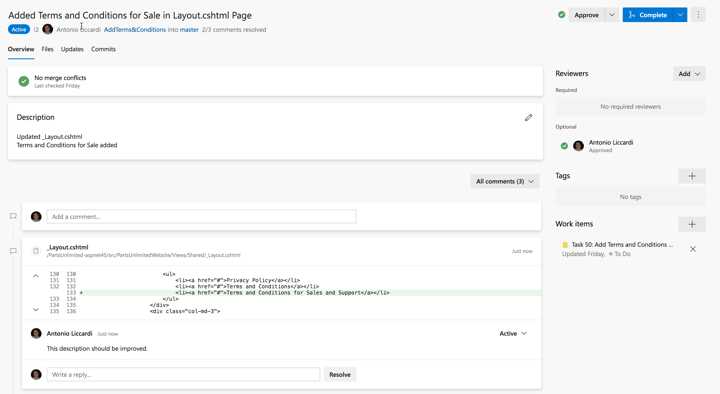The width and height of the screenshot is (720, 394).
Task: Add a tag with the plus button
Action: [x=692, y=176]
